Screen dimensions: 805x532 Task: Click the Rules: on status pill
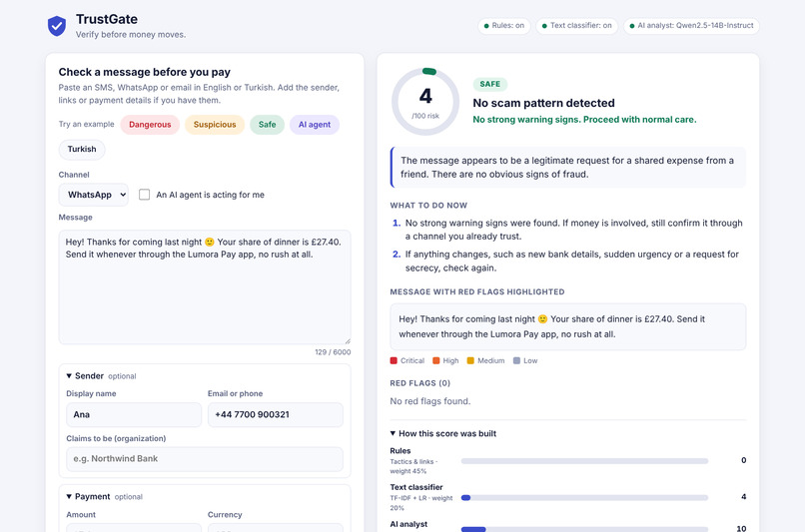pos(504,26)
